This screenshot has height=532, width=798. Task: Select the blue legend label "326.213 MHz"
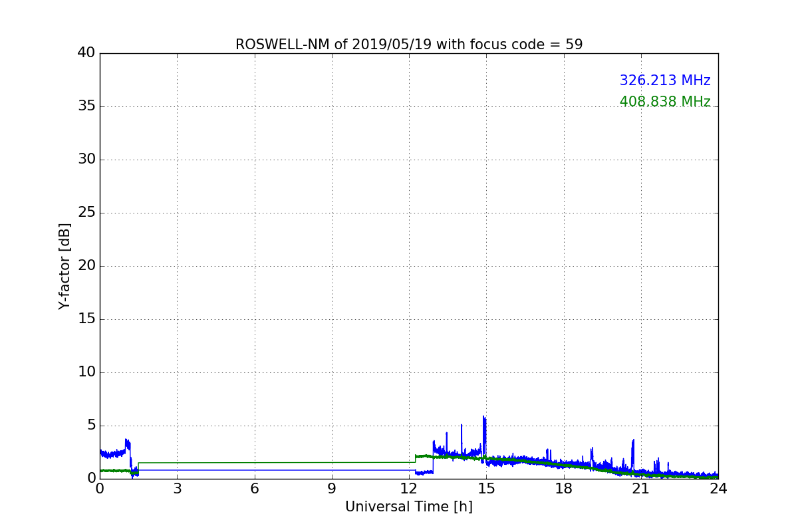pyautogui.click(x=665, y=80)
